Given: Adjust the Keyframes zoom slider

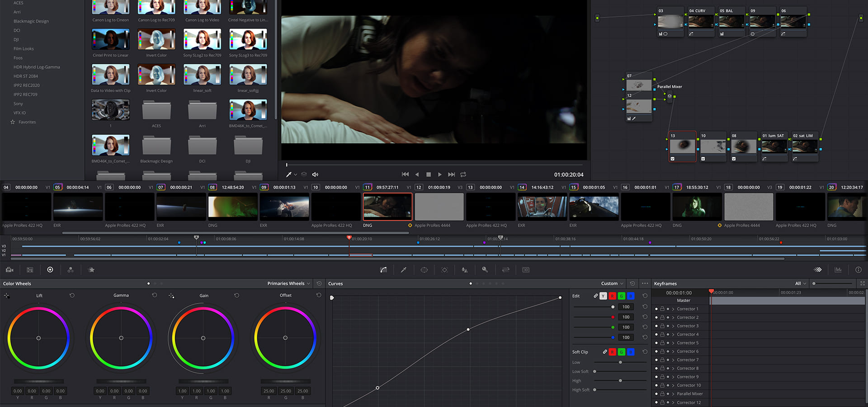Looking at the screenshot, I should [x=832, y=284].
